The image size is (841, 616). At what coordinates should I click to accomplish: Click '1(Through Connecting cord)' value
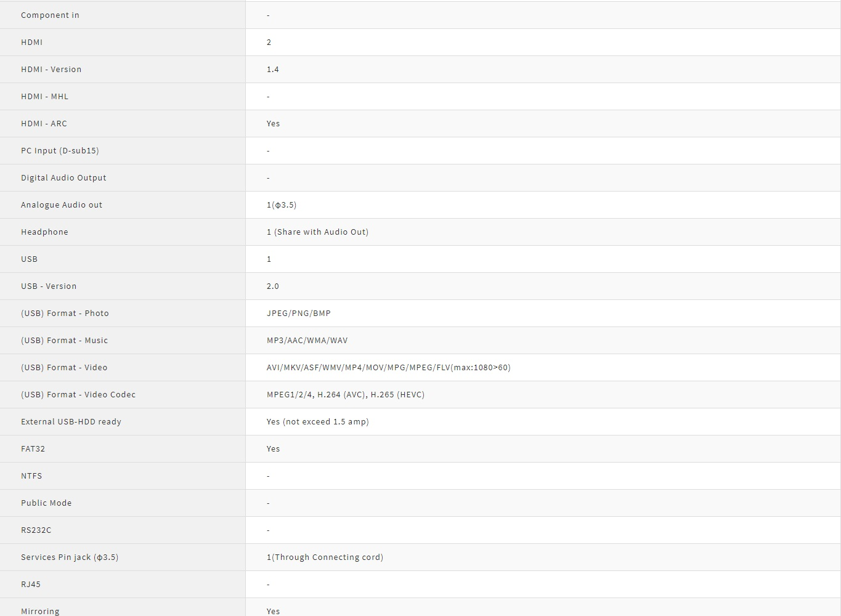325,557
